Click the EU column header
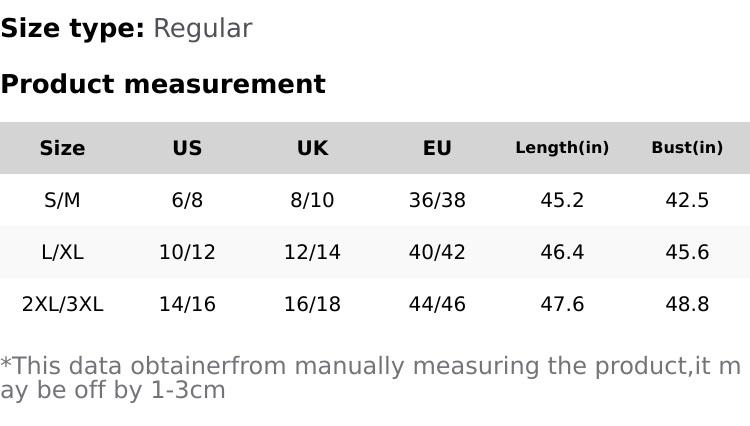This screenshot has width=750, height=426. pos(437,148)
